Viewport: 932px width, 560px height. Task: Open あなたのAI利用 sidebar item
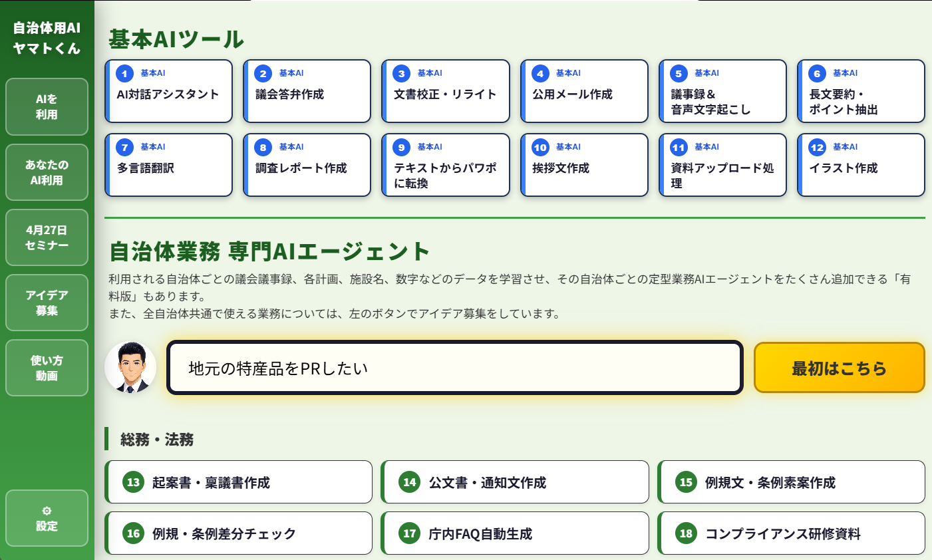[47, 172]
